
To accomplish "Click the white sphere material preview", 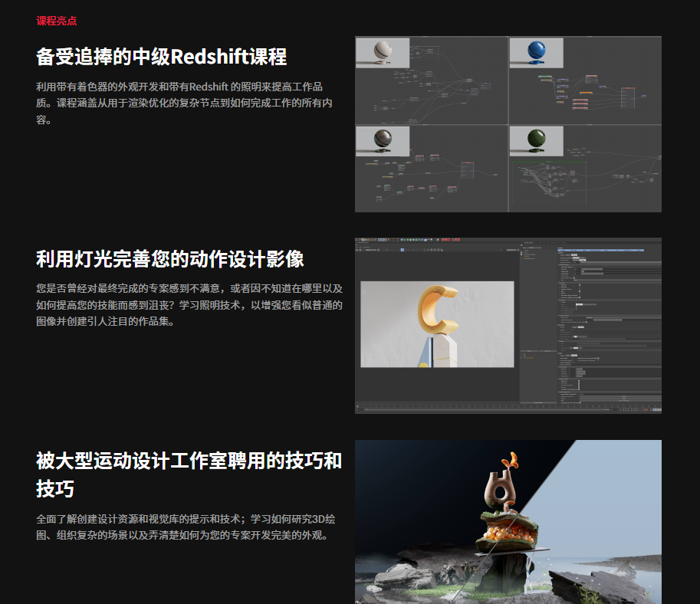I will (x=383, y=53).
